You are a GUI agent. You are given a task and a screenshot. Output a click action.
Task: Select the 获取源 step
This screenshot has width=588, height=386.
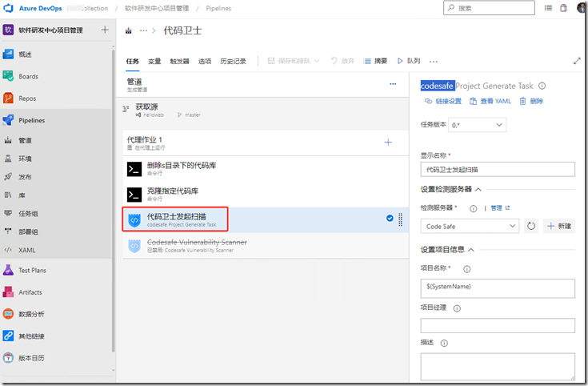262,111
